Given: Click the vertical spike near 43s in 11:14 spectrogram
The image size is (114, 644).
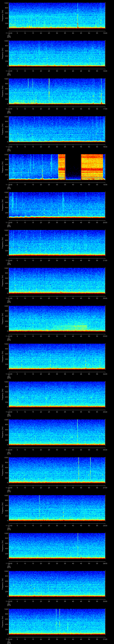Looking at the screenshot, I should coord(78,16).
